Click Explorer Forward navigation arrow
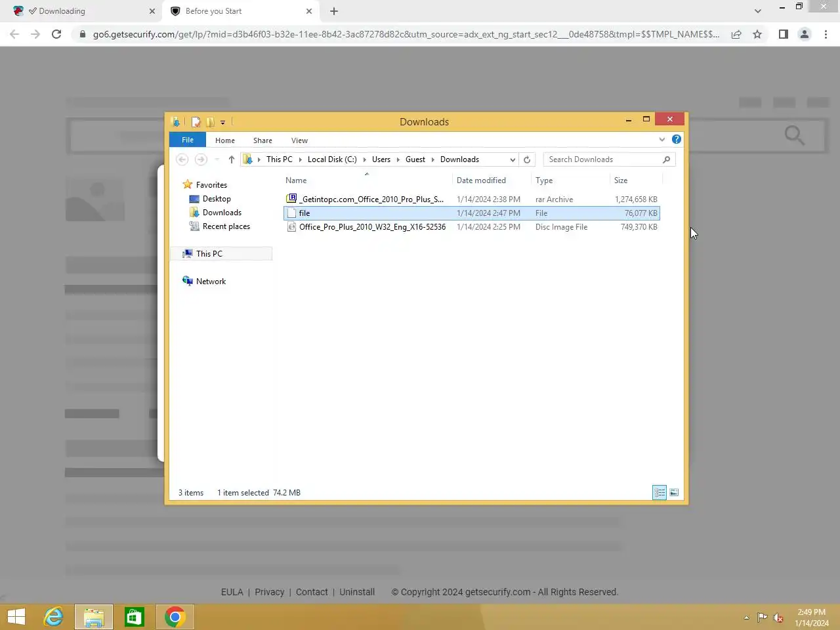840x630 pixels. pyautogui.click(x=201, y=159)
